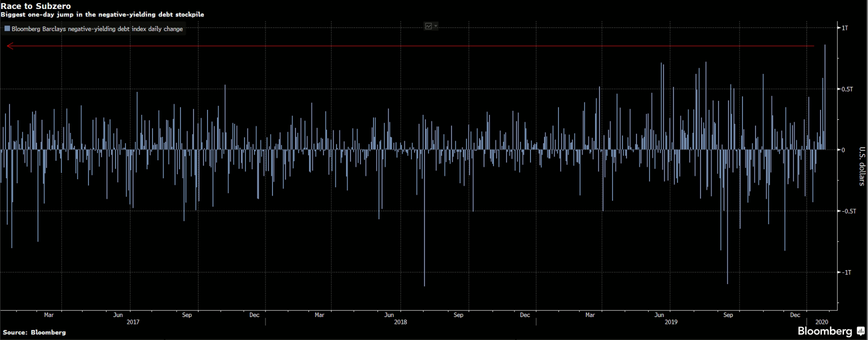This screenshot has width=868, height=340.
Task: Click the chart-type line graph icon
Action: point(428,26)
